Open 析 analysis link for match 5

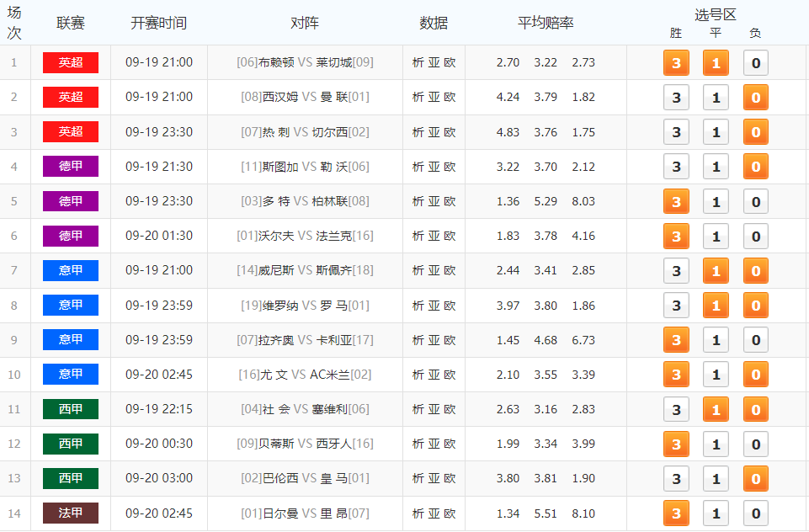coord(418,201)
